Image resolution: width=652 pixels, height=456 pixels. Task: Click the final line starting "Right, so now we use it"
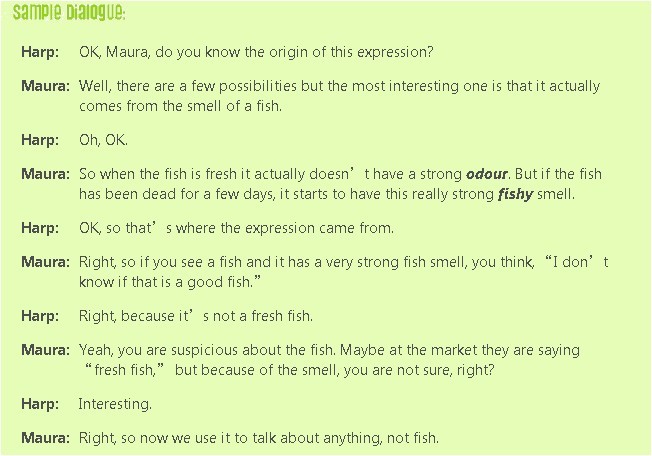coord(259,438)
